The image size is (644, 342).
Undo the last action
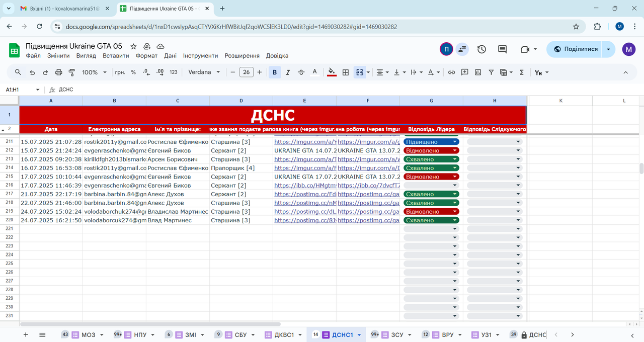point(32,72)
